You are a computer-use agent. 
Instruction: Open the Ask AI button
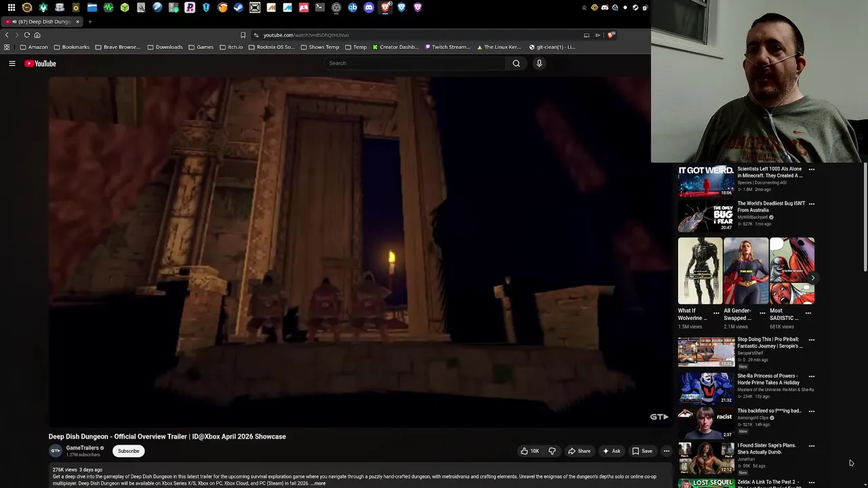(x=611, y=451)
